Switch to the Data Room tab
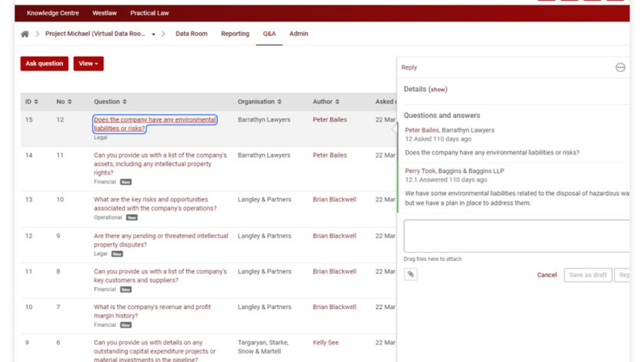This screenshot has width=644, height=362. coord(191,34)
